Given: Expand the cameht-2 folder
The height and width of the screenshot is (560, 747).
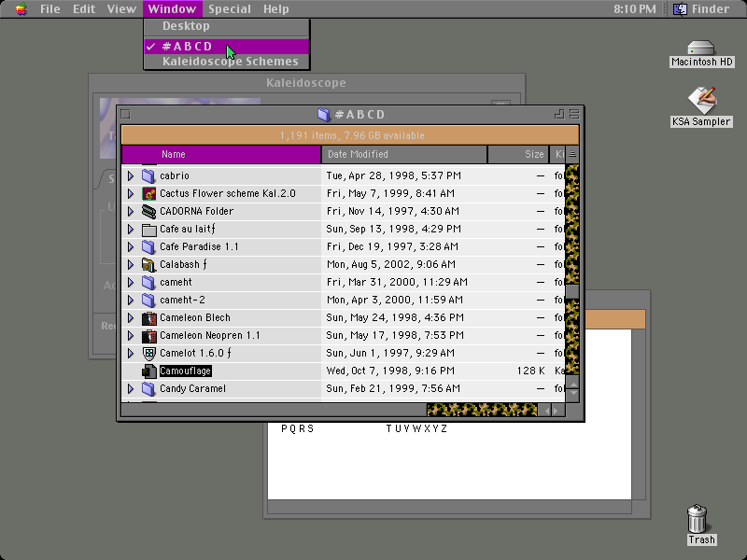Looking at the screenshot, I should pos(131,300).
